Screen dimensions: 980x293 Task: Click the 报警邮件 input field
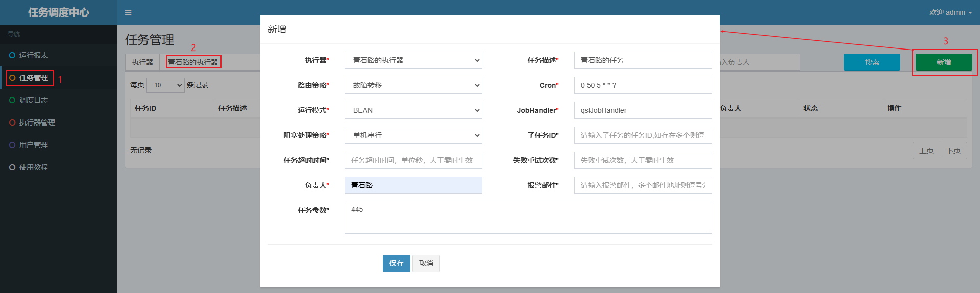[x=643, y=185]
